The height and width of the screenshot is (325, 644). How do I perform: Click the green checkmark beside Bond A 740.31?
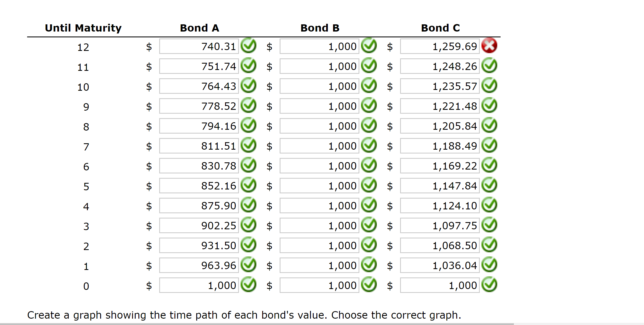[249, 46]
